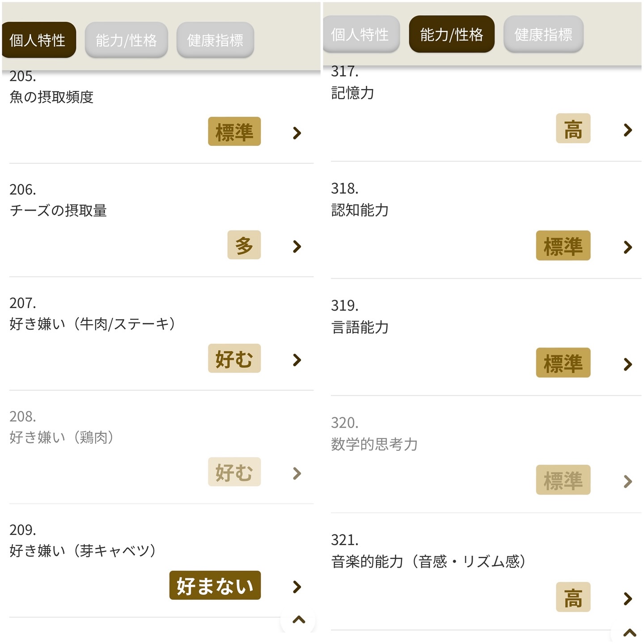Switch to 能力/性格 tab in left panel
Screen dimensions: 644x644
pyautogui.click(x=126, y=40)
